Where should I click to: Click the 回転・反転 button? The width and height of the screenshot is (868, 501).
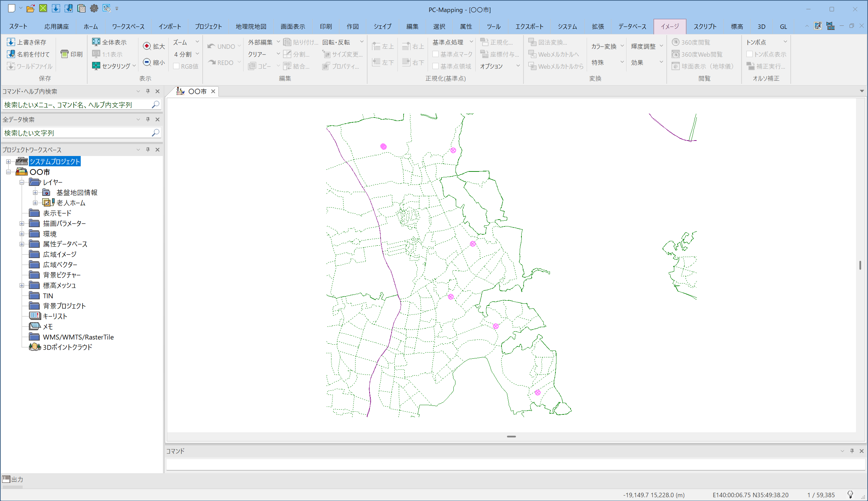(x=336, y=42)
